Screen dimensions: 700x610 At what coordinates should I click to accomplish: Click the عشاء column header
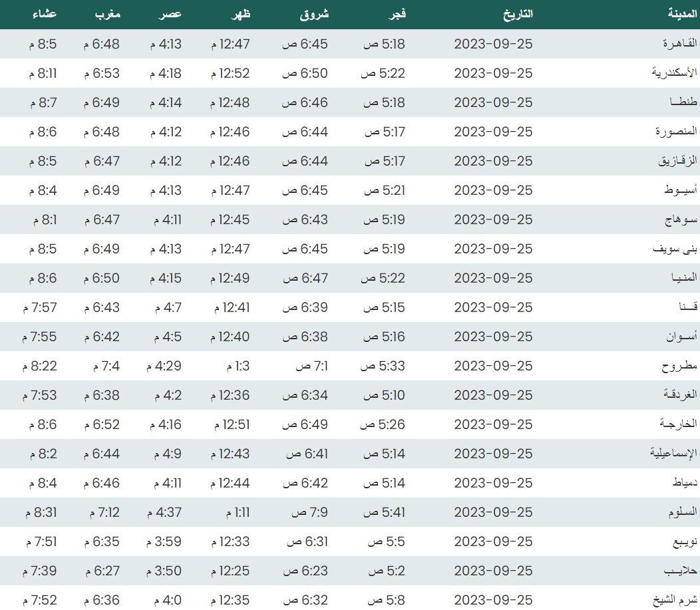point(45,14)
